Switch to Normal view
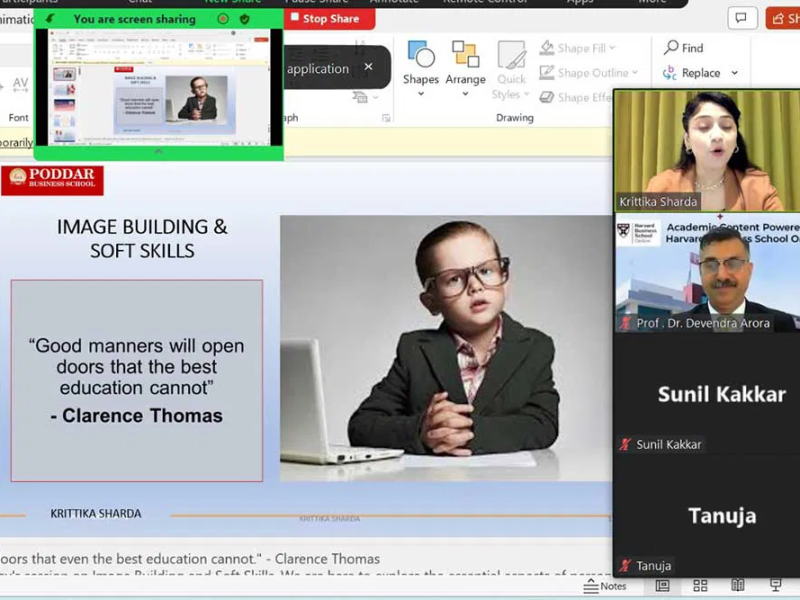800x600 pixels. 662,586
